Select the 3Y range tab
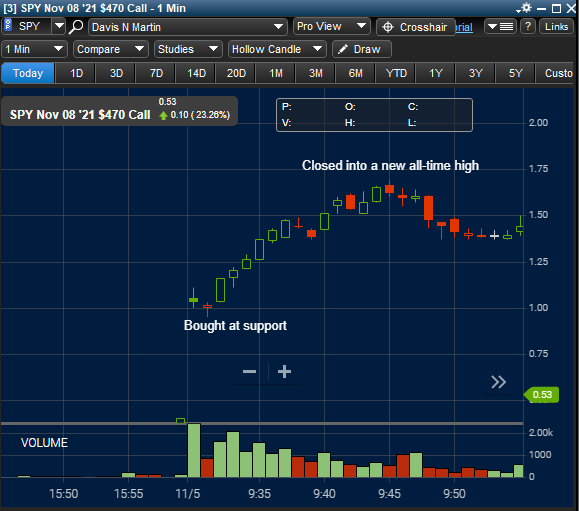 click(476, 73)
